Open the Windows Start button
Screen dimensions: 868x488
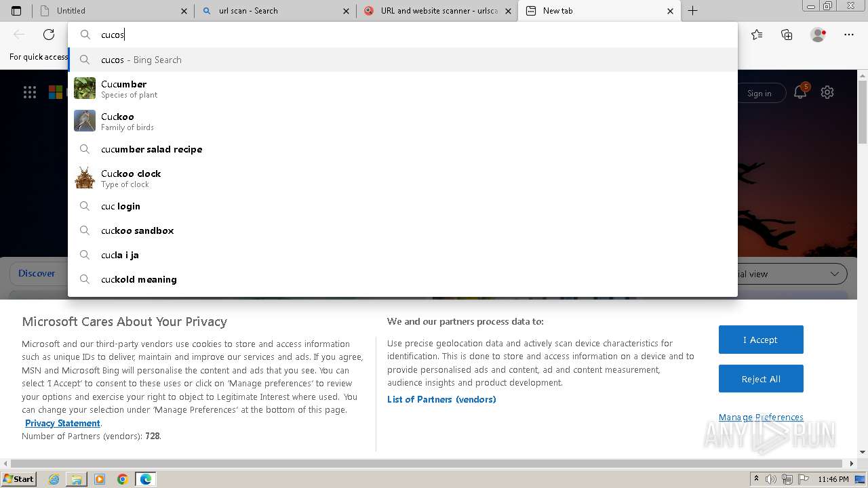(x=18, y=479)
